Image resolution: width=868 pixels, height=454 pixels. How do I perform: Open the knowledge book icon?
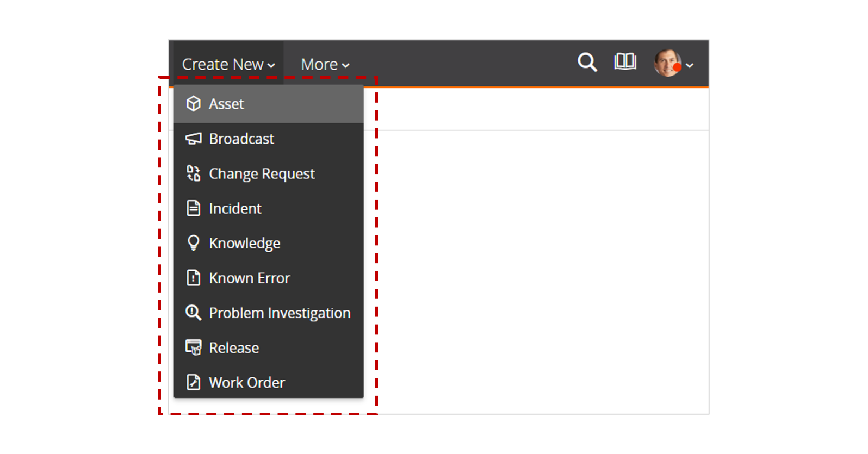tap(625, 61)
